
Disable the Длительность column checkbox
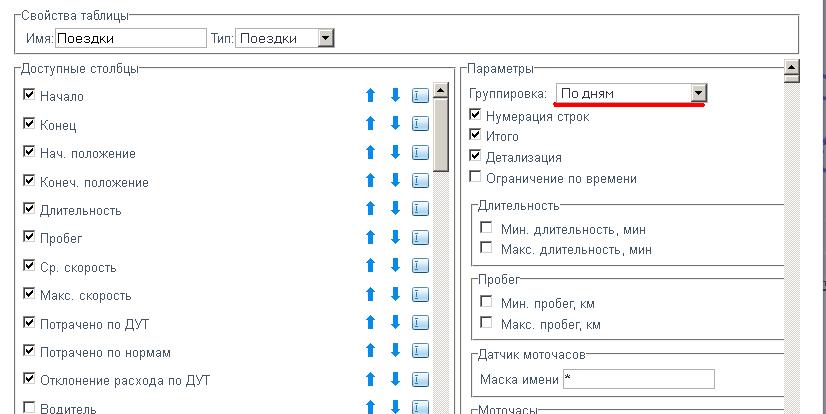(29, 209)
